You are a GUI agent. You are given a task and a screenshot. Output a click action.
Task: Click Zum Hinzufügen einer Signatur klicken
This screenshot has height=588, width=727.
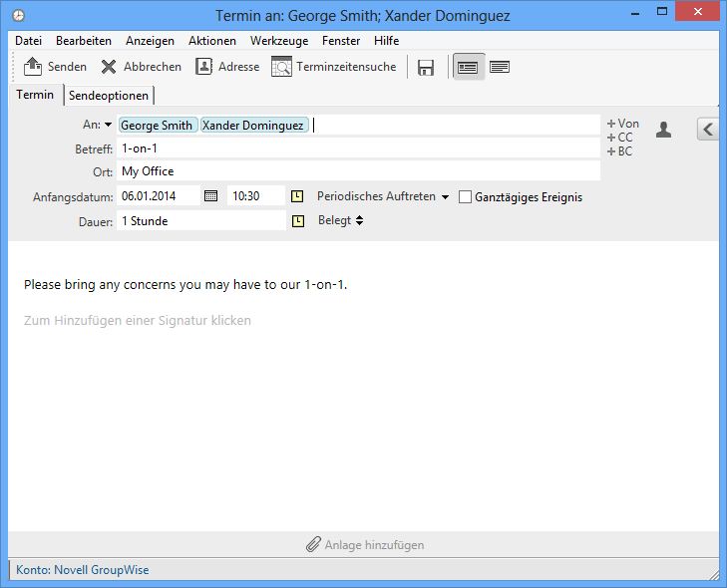pyautogui.click(x=138, y=320)
